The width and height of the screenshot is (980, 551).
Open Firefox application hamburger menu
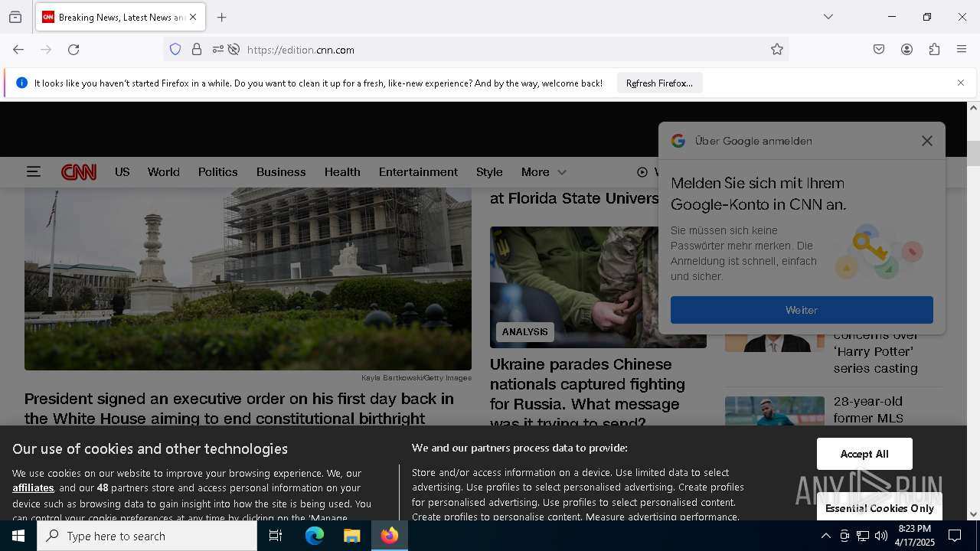coord(962,50)
